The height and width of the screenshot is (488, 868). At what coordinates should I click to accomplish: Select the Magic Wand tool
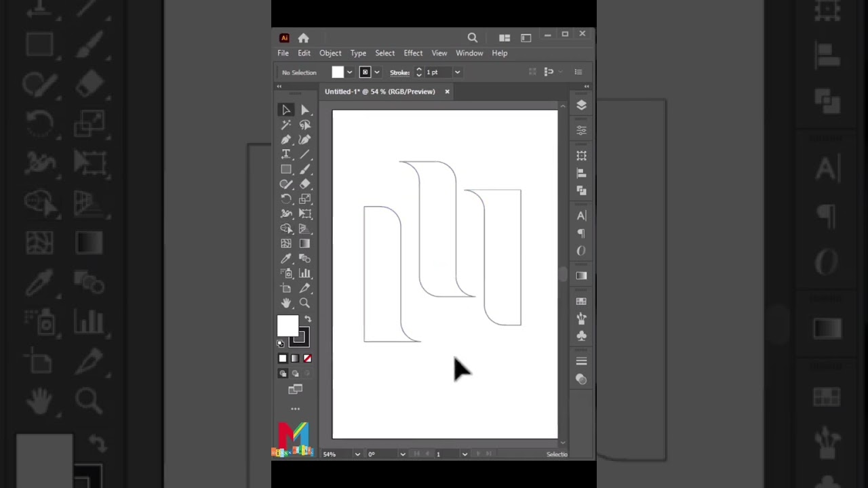click(286, 125)
